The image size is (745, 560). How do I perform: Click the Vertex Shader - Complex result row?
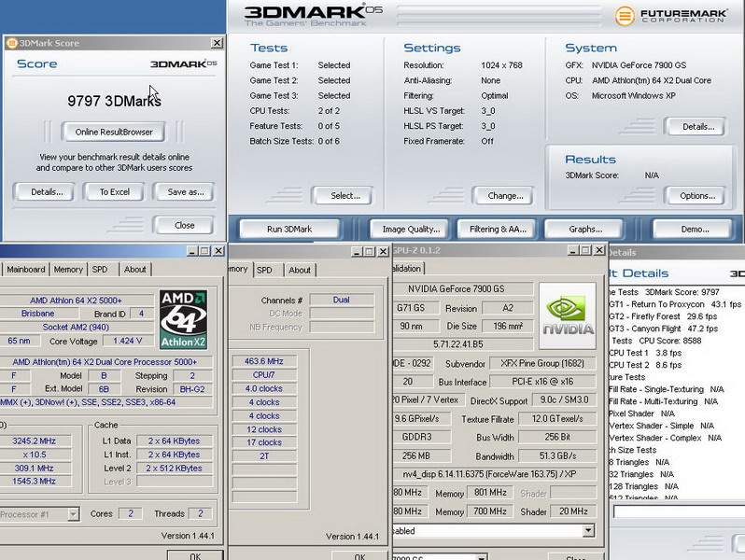665,438
